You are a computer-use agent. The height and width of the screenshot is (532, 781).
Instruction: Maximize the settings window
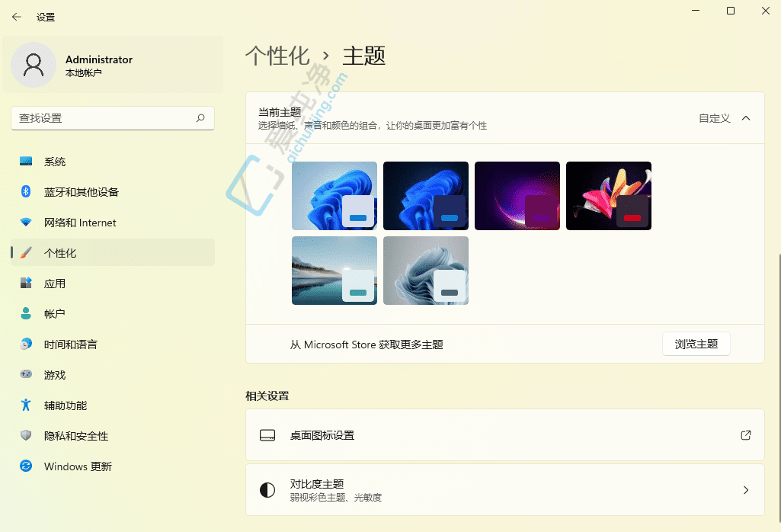[731, 11]
